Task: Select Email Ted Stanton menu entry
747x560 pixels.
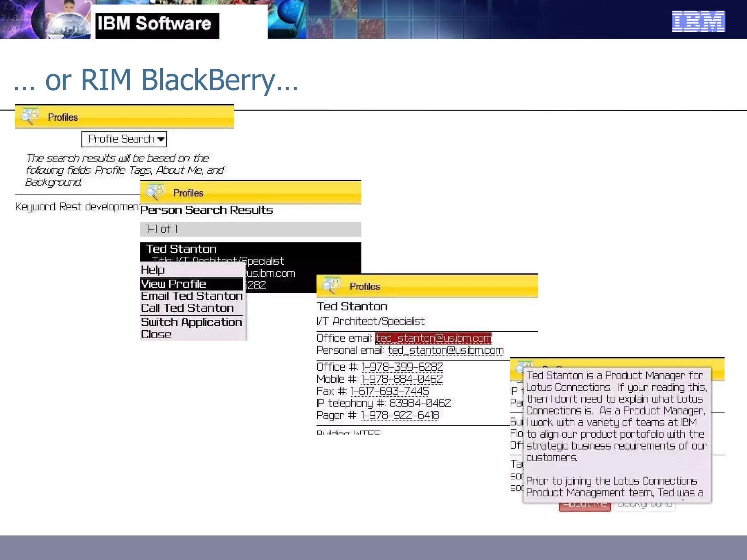Action: pyautogui.click(x=191, y=296)
